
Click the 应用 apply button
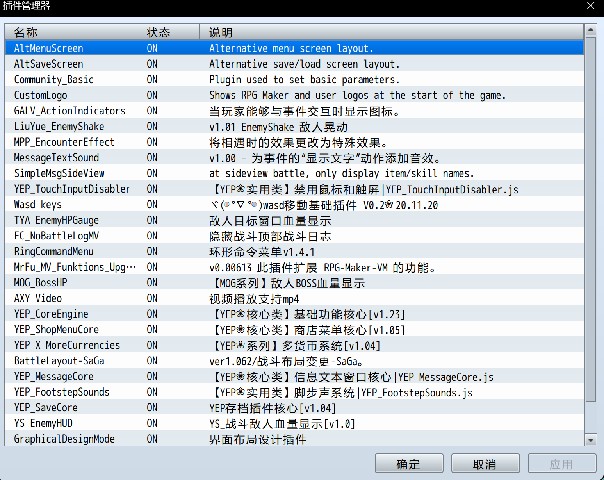(562, 463)
